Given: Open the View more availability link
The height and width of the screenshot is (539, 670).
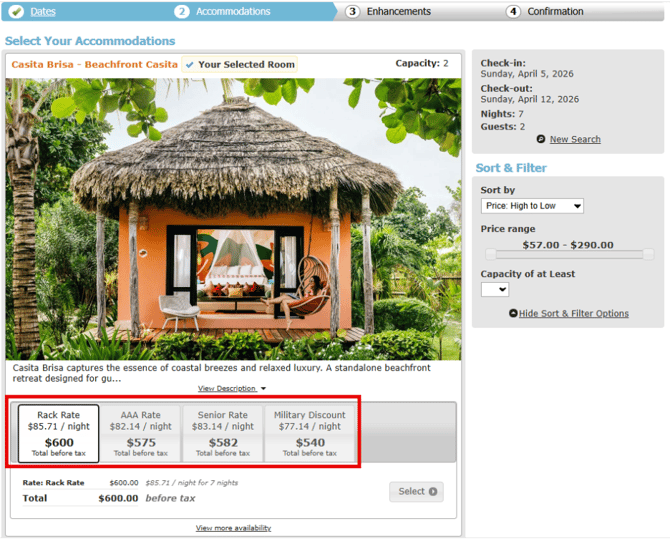Looking at the screenshot, I should pyautogui.click(x=233, y=528).
